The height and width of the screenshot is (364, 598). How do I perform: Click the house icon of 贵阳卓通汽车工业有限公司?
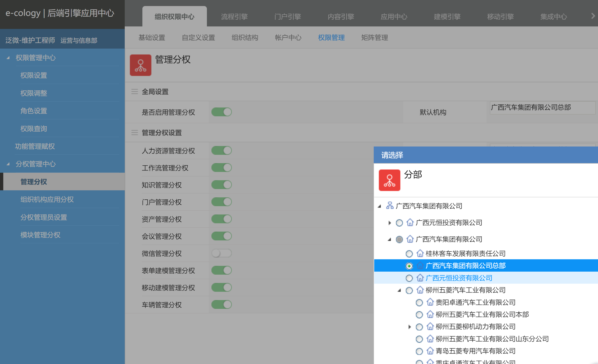(x=430, y=302)
